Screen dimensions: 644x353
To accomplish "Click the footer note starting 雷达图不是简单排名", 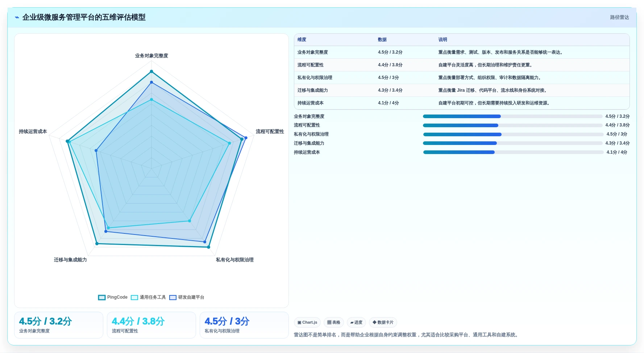I will [407, 335].
